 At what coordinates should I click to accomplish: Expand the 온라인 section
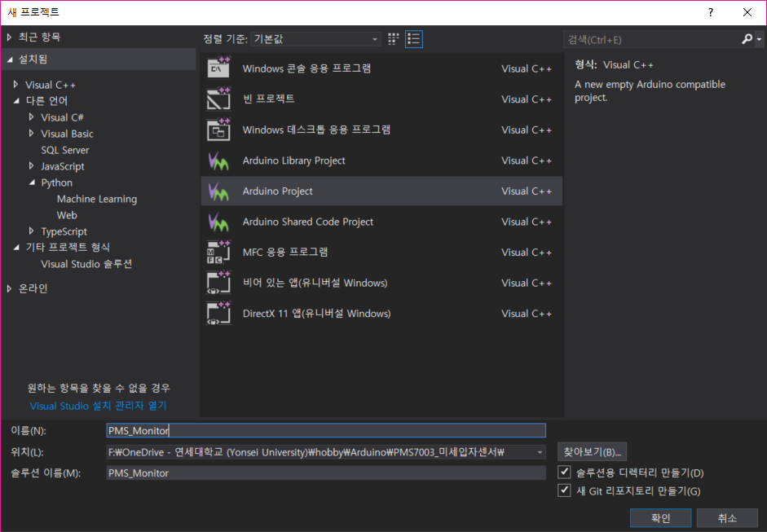pyautogui.click(x=9, y=288)
